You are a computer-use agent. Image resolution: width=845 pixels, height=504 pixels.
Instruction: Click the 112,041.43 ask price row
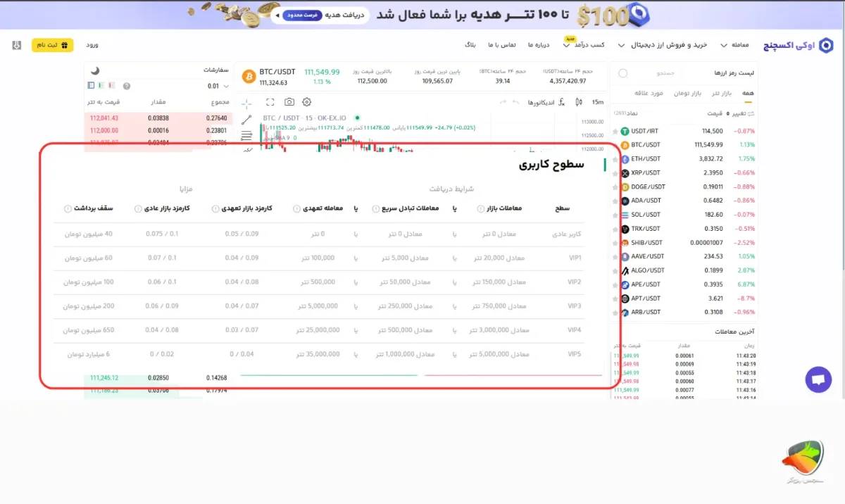158,118
